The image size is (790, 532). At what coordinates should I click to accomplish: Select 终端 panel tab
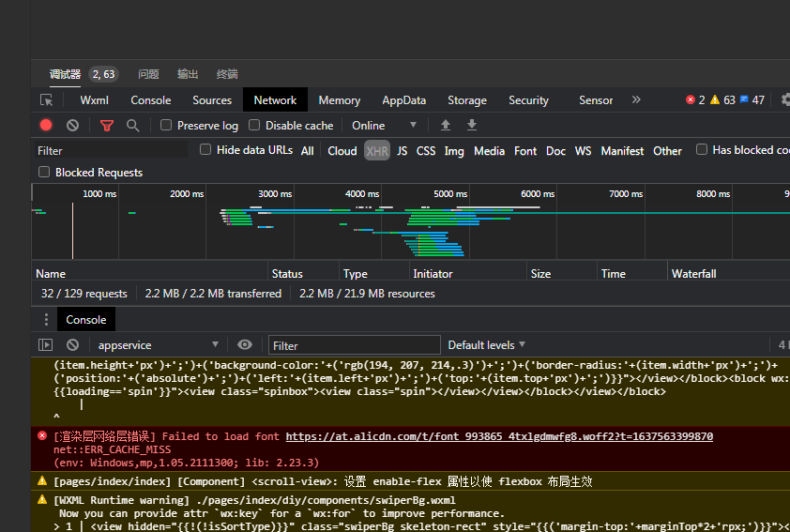[227, 74]
